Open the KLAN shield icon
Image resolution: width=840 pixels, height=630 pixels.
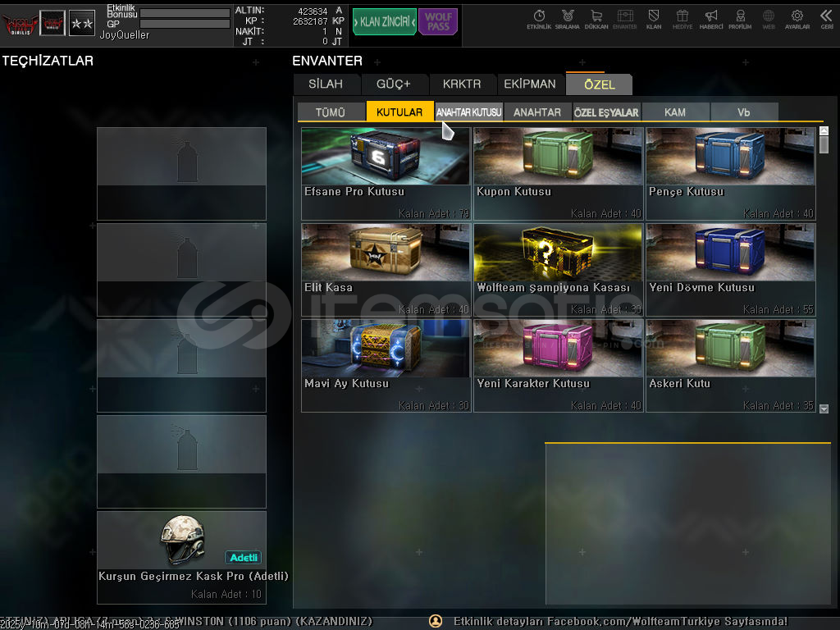point(654,20)
